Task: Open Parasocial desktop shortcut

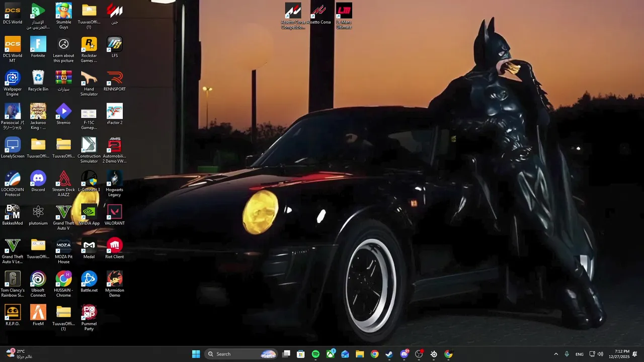Action: (13, 117)
